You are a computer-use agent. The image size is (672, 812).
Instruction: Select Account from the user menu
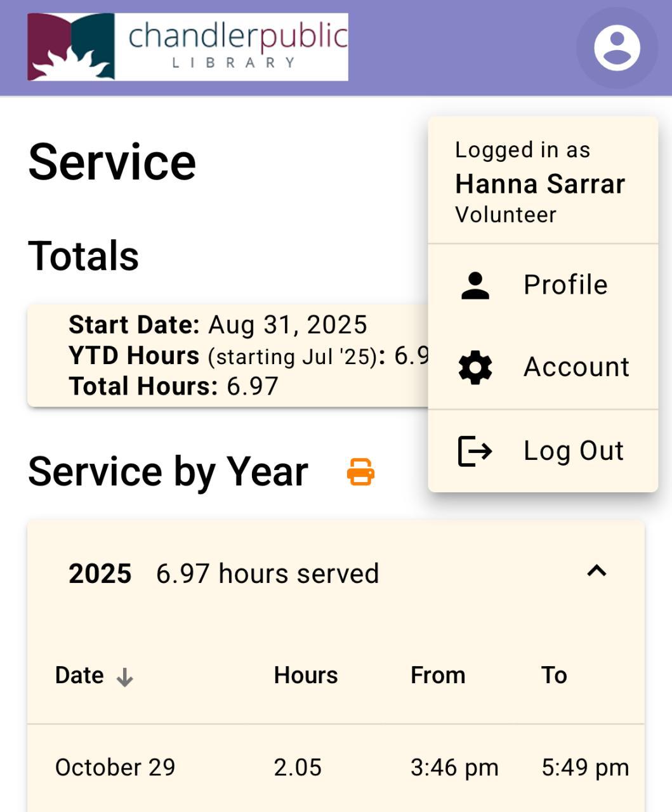[576, 367]
